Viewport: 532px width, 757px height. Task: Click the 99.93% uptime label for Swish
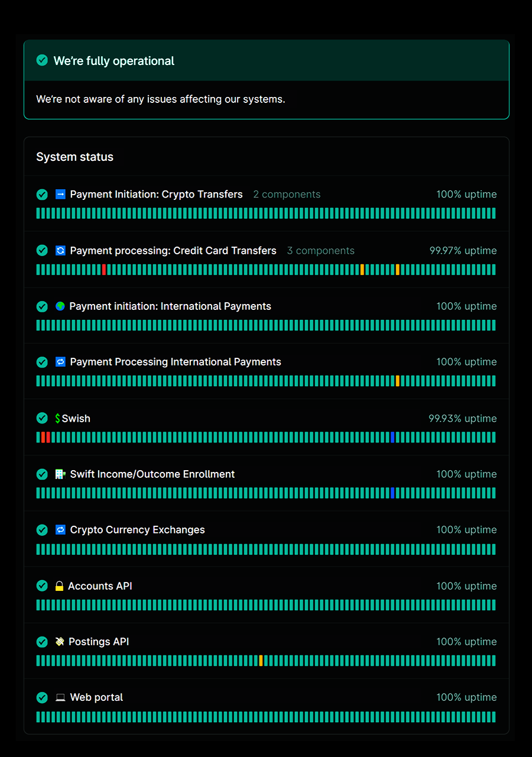point(462,419)
